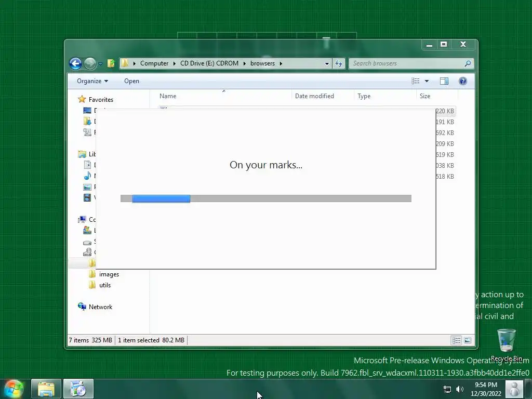
Task: Select Pictures library icon
Action: click(x=87, y=187)
